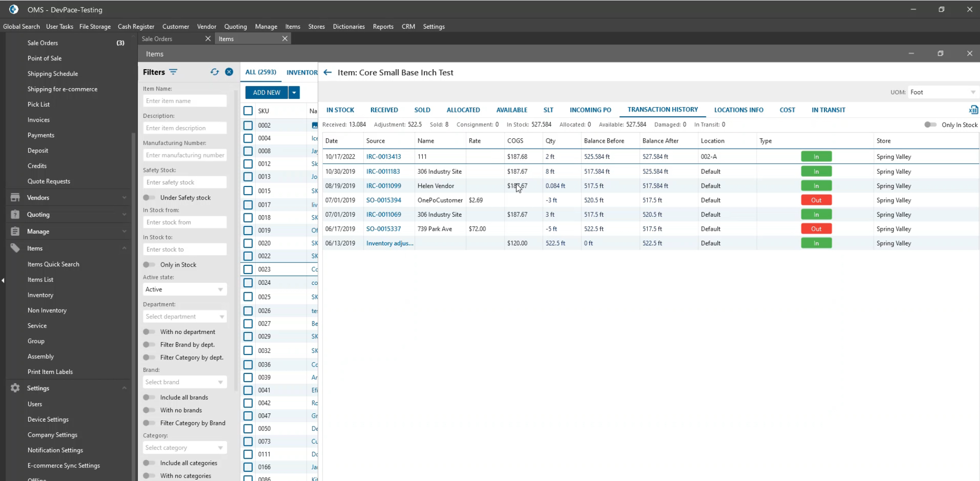
Task: Export transaction history to Excel icon
Action: [973, 110]
